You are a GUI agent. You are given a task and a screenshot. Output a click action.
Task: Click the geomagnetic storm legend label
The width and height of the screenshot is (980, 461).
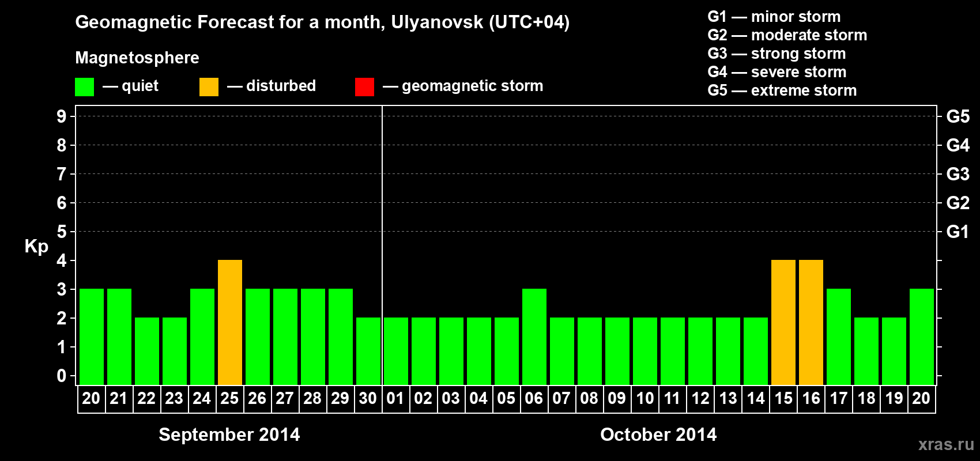[473, 86]
